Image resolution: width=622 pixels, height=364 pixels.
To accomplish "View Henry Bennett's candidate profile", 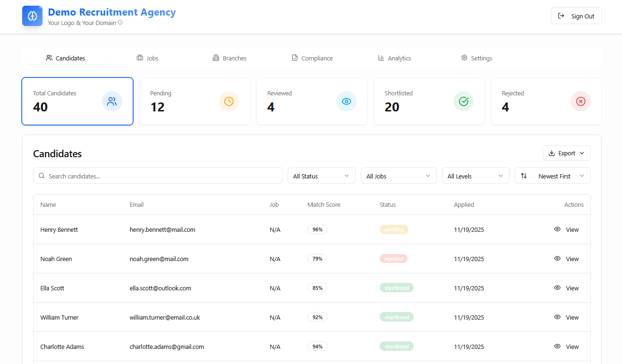I will [566, 230].
